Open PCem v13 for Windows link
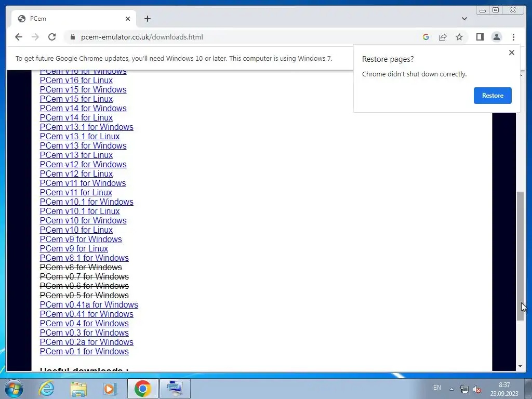 click(83, 145)
